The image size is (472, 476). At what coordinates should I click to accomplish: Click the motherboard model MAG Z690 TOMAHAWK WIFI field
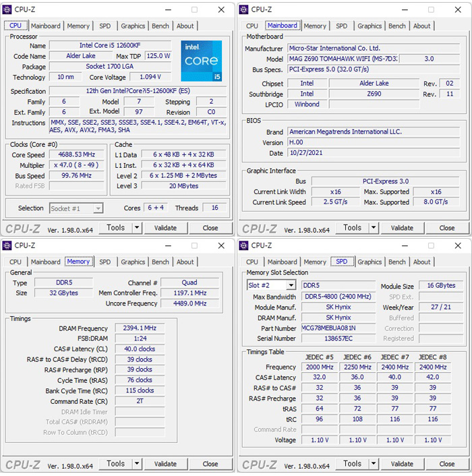(343, 59)
